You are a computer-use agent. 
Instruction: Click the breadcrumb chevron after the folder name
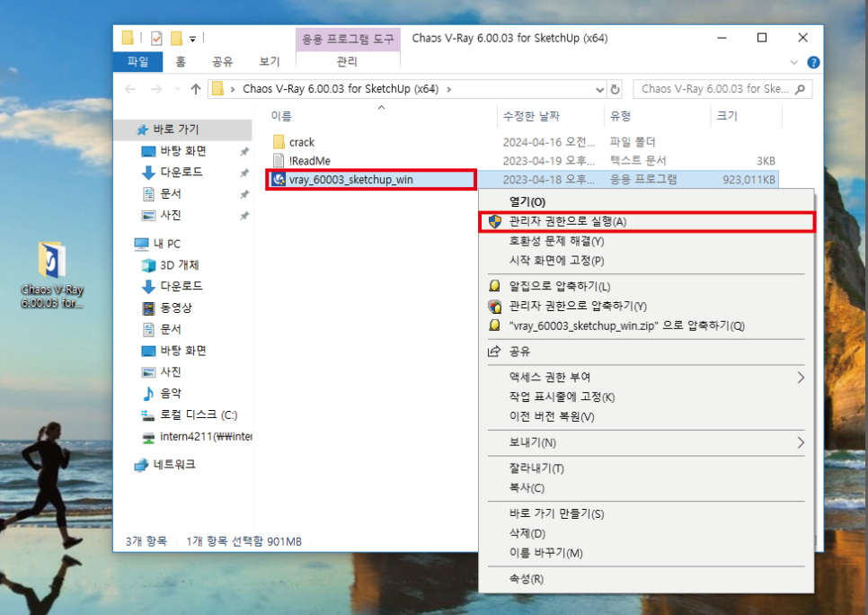pyautogui.click(x=448, y=89)
